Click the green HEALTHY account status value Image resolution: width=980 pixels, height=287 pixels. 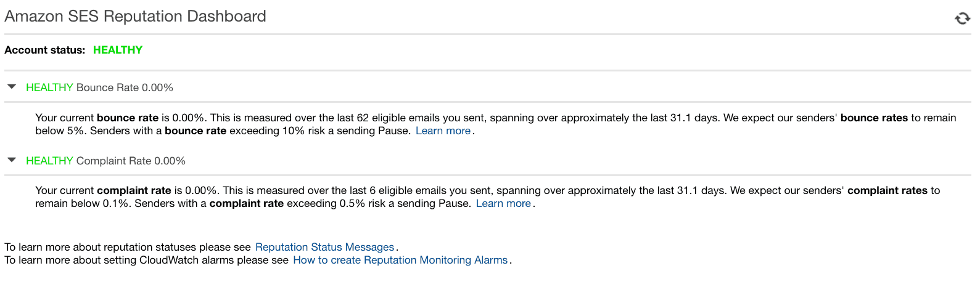tap(118, 50)
